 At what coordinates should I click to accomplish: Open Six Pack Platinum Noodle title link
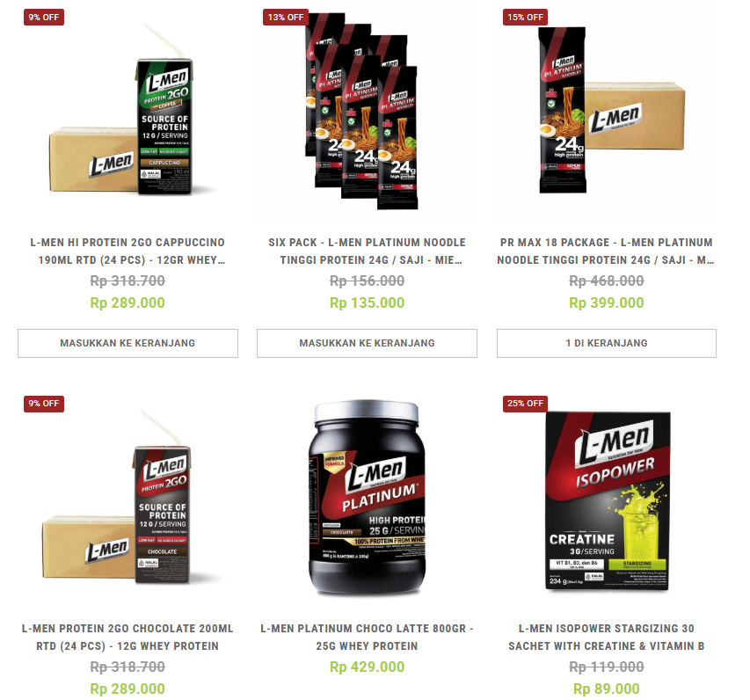[x=367, y=252]
